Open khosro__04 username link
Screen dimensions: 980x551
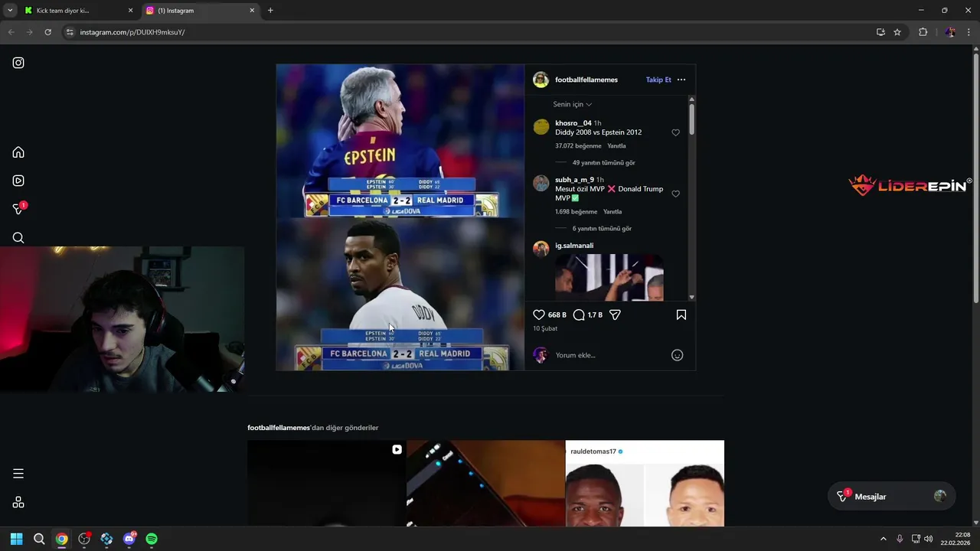click(573, 123)
